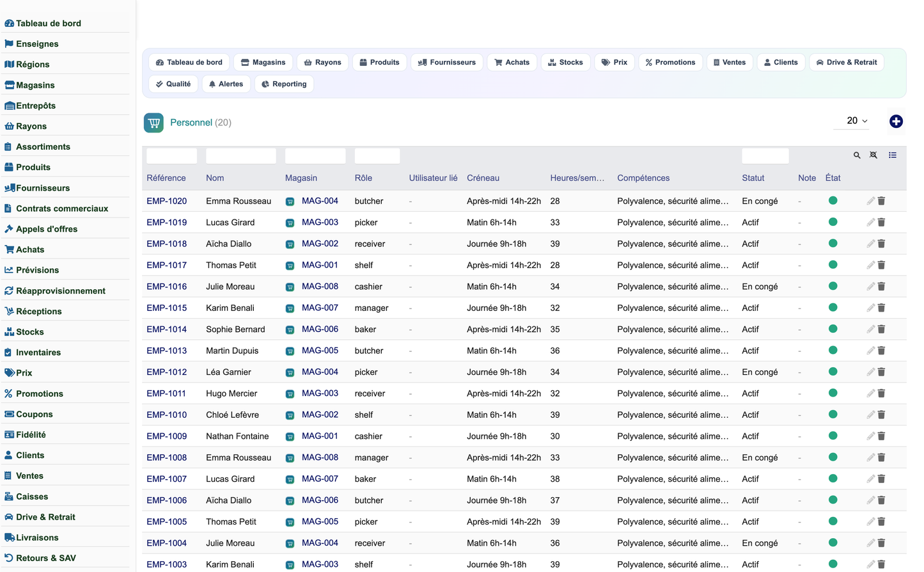Click the Rôle filter input field
The height and width of the screenshot is (572, 924).
tap(377, 155)
